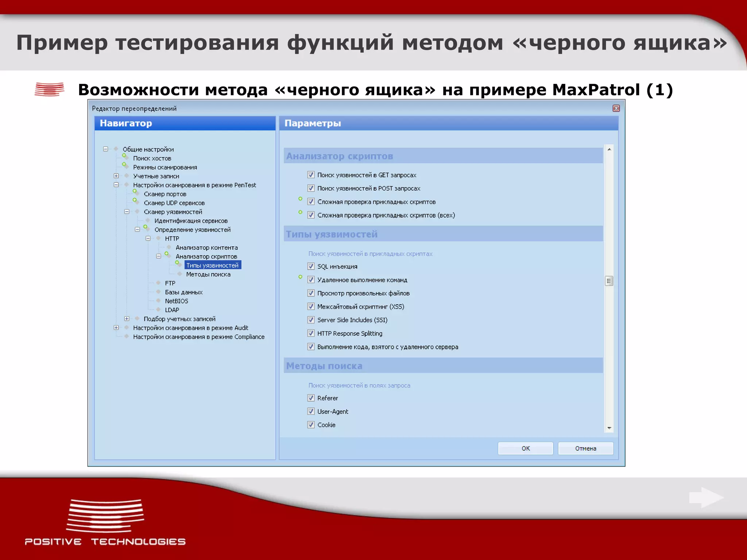Uncheck SQL инъекция checkbox
Image resolution: width=747 pixels, height=560 pixels.
[311, 267]
